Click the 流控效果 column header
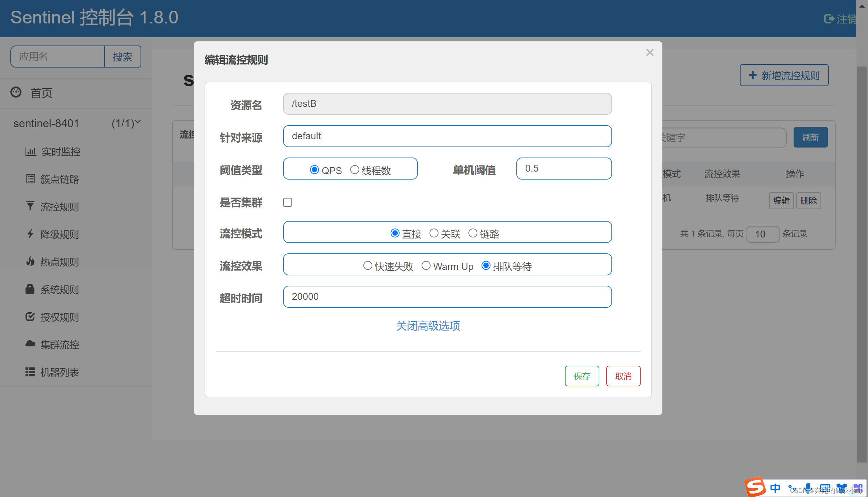The image size is (868, 497). click(722, 174)
